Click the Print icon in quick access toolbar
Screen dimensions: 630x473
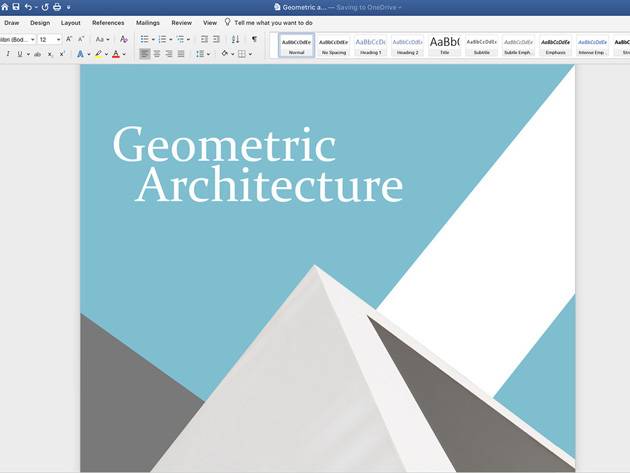pos(57,7)
